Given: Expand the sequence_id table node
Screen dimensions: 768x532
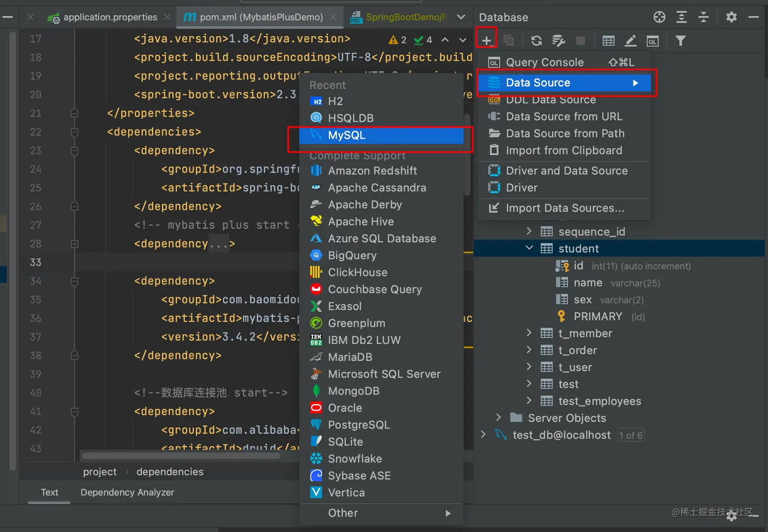Looking at the screenshot, I should coord(529,231).
